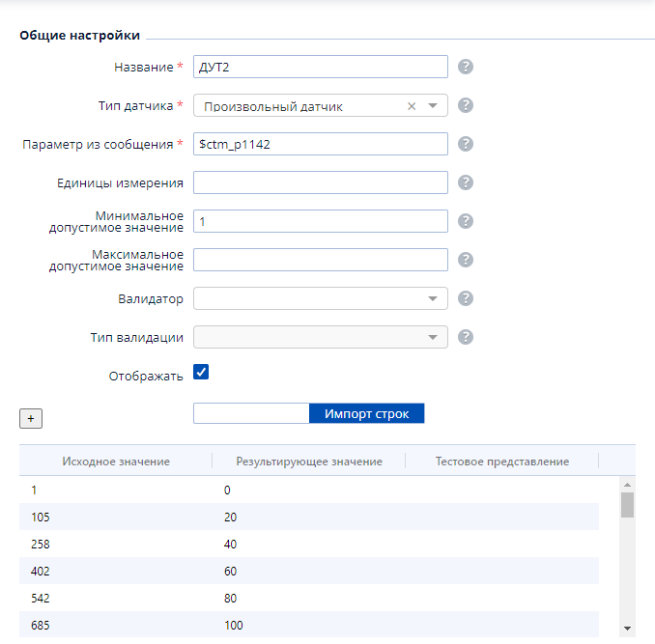Screen dimensions: 655x644
Task: Open help icon next to Название field
Action: 466,67
